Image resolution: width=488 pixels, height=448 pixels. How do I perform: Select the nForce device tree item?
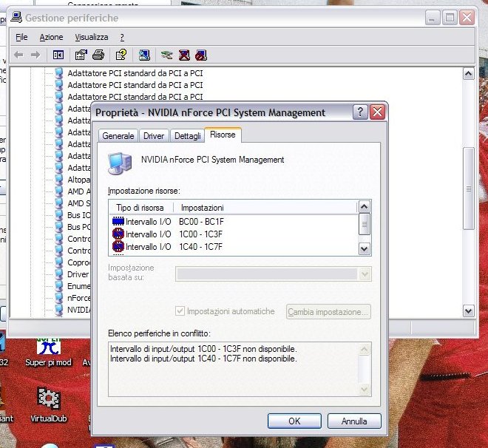[79, 298]
